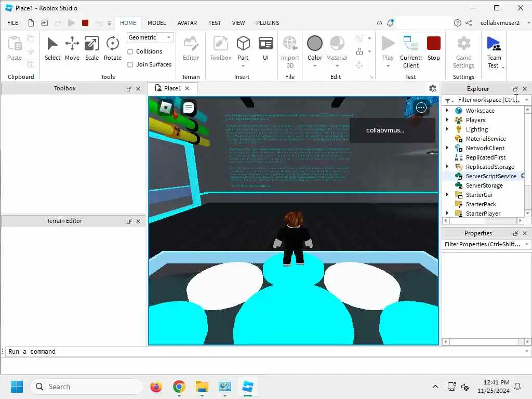Click the lock icon in Edit group
Image resolution: width=532 pixels, height=399 pixels.
pos(360,51)
